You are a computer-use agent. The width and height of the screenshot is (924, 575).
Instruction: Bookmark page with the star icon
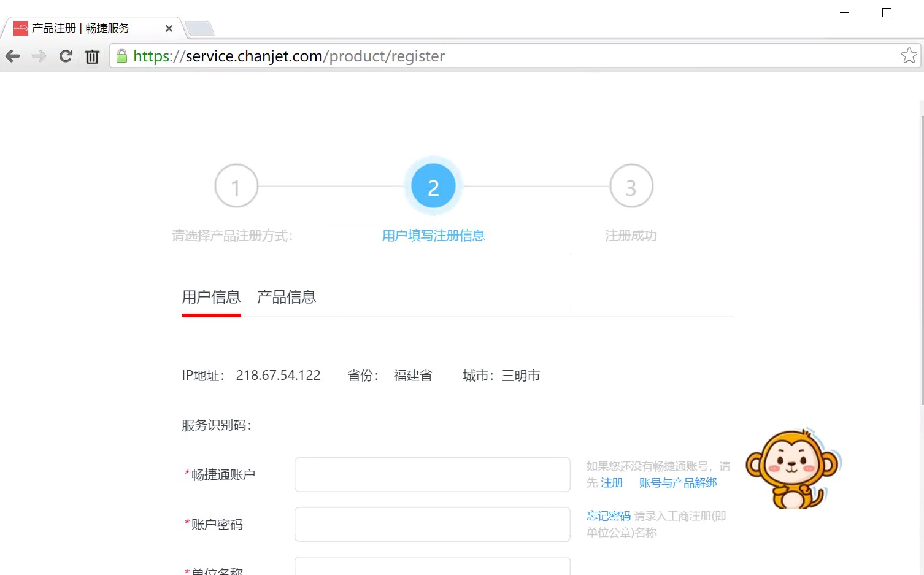coord(909,56)
